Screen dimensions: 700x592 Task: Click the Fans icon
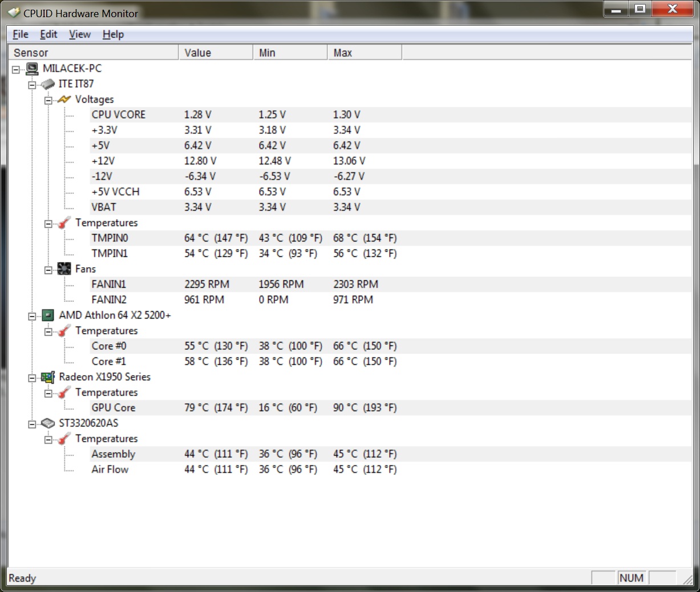[64, 269]
